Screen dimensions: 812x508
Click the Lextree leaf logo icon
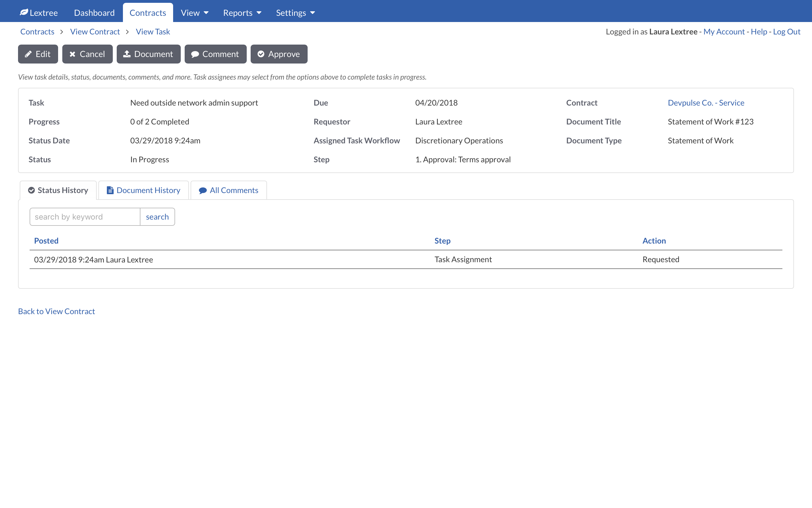coord(24,12)
